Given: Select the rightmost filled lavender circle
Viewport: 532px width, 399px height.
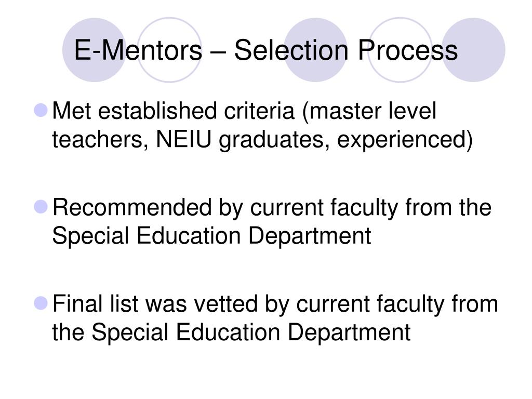Looking at the screenshot, I should [x=473, y=50].
